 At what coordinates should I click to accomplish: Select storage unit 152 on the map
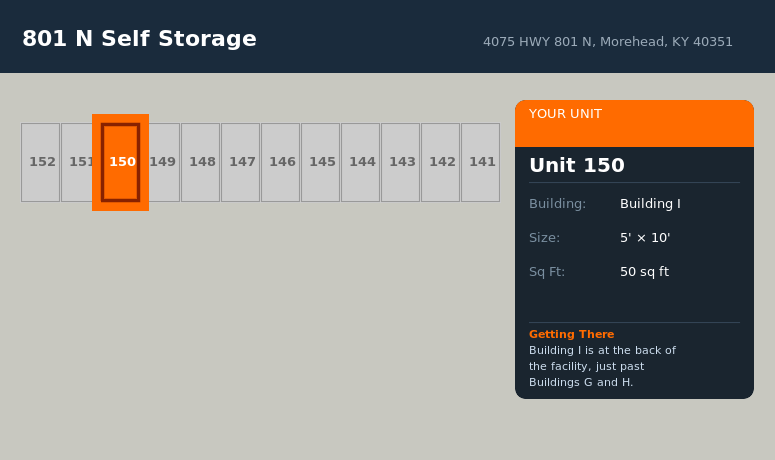41,162
